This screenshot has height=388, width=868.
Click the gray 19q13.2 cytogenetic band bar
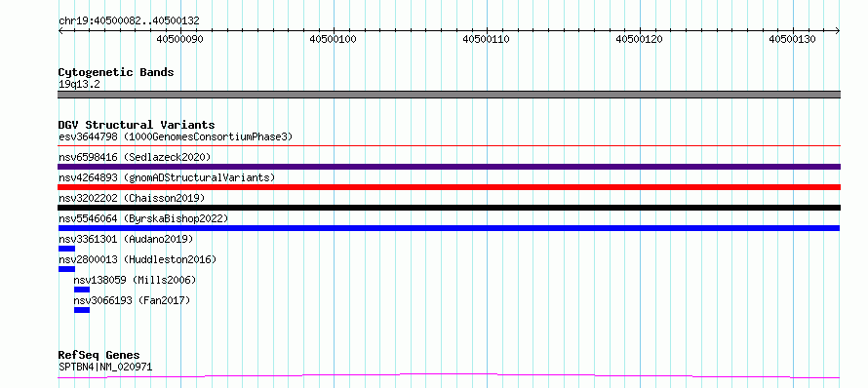(x=449, y=95)
